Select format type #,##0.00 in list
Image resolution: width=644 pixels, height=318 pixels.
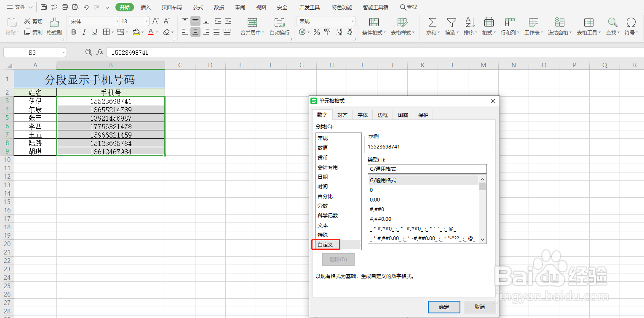coord(423,219)
